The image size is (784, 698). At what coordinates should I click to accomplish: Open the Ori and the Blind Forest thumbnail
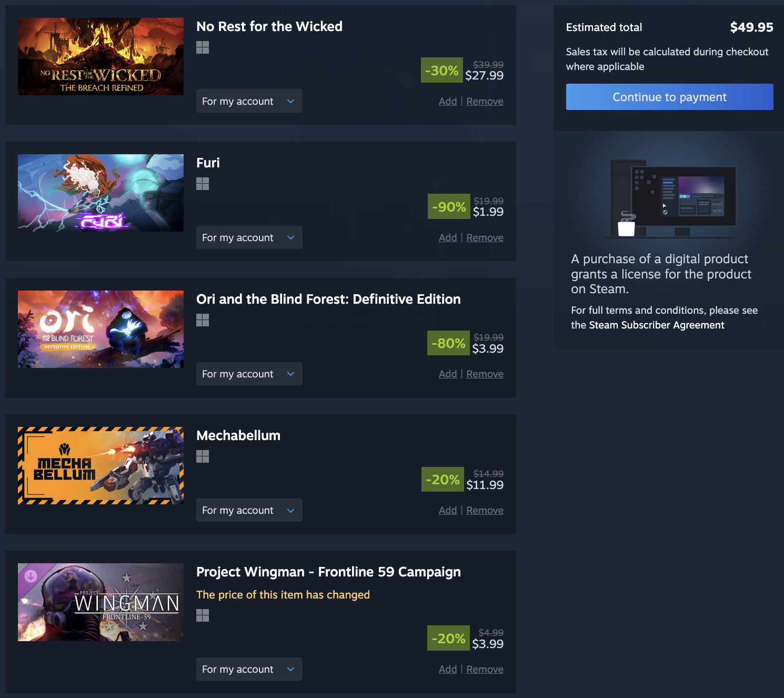tap(100, 329)
